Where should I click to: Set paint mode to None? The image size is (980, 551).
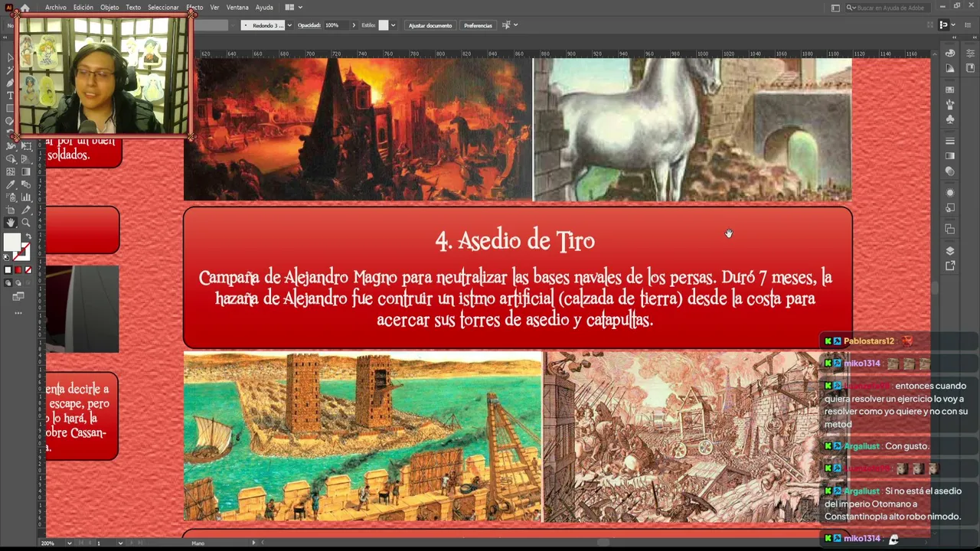pyautogui.click(x=28, y=270)
